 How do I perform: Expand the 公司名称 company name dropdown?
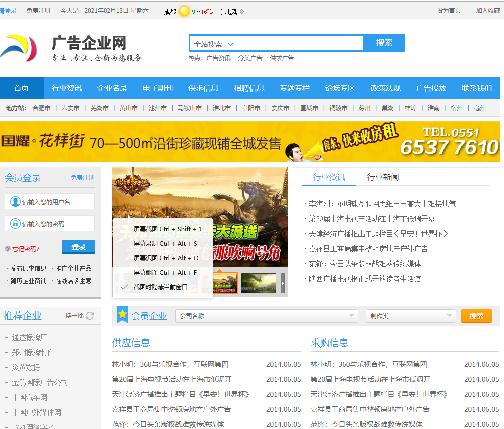click(352, 316)
